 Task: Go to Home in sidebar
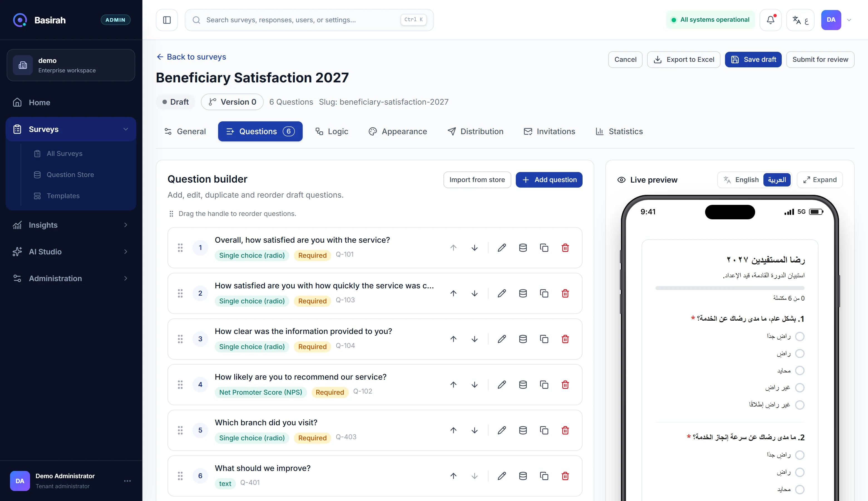(x=71, y=102)
